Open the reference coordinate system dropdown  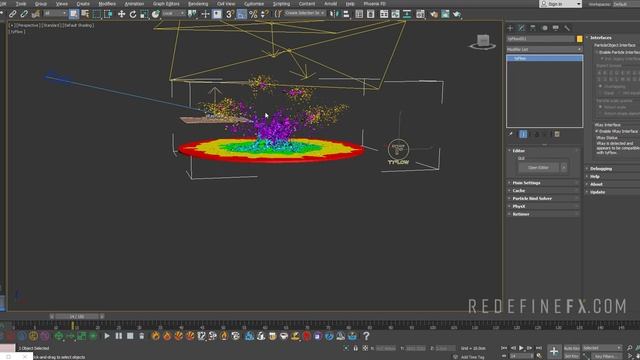point(173,14)
